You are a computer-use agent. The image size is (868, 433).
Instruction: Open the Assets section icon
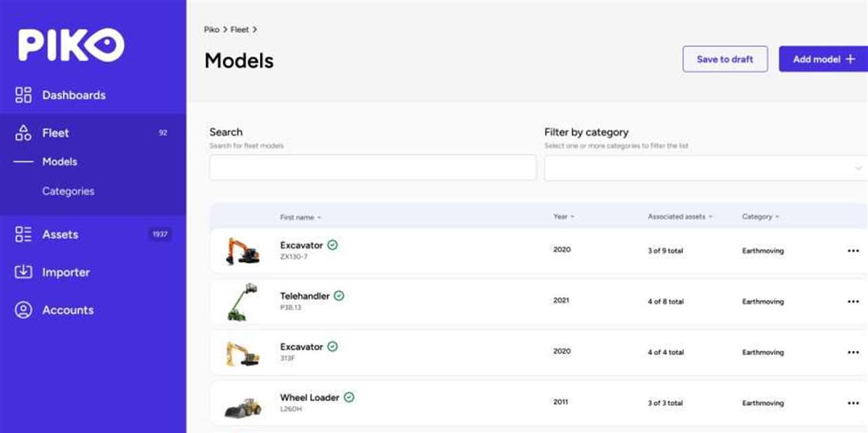coord(23,234)
